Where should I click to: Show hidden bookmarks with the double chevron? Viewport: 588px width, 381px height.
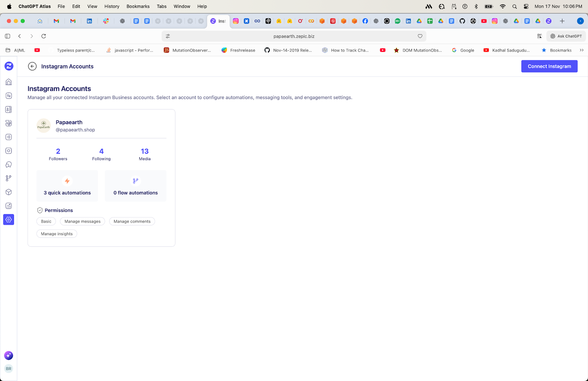pyautogui.click(x=581, y=50)
